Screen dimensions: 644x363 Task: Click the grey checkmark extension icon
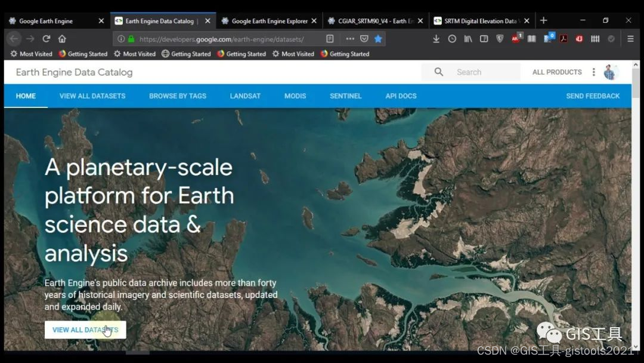pyautogui.click(x=611, y=39)
